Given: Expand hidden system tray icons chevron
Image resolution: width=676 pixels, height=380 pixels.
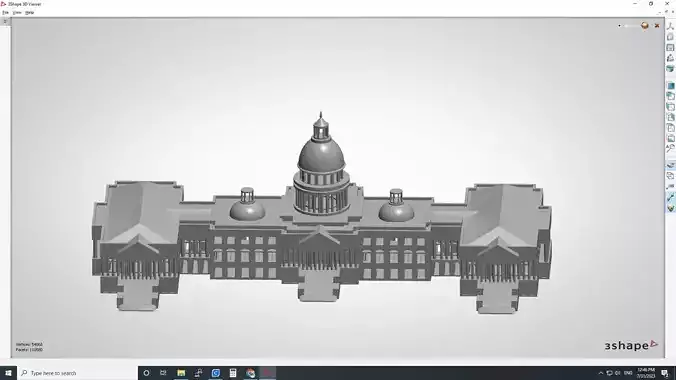Looking at the screenshot, I should coord(601,373).
